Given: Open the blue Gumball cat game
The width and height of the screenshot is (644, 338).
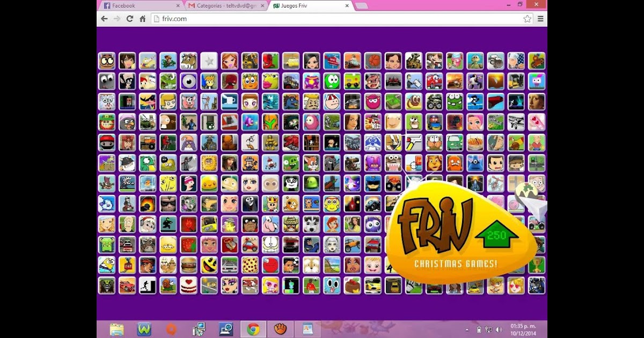Looking at the screenshot, I should tap(332, 285).
